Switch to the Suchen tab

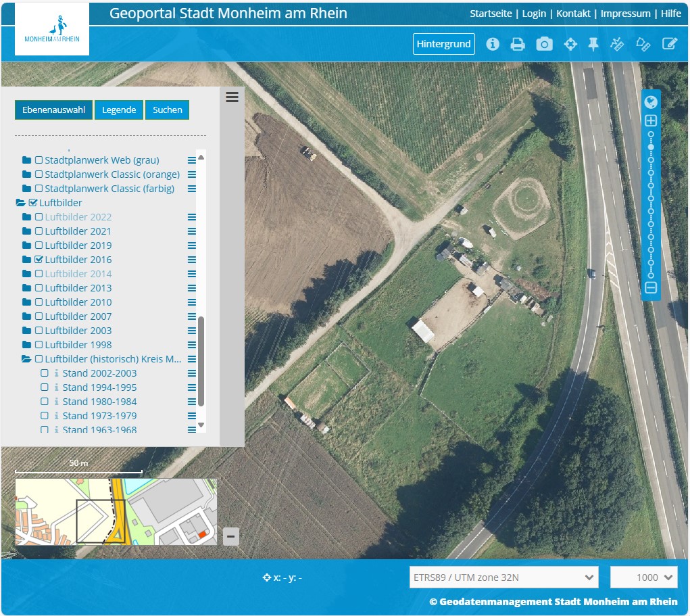coord(167,110)
